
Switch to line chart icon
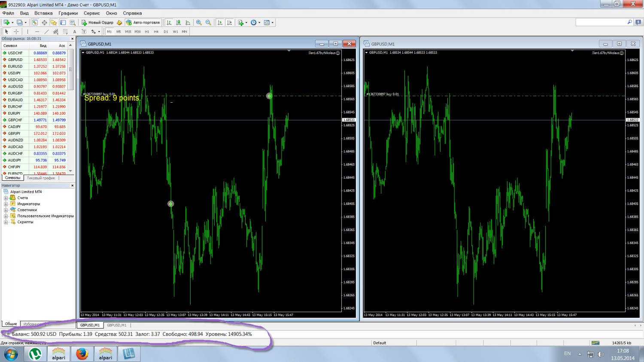[188, 22]
